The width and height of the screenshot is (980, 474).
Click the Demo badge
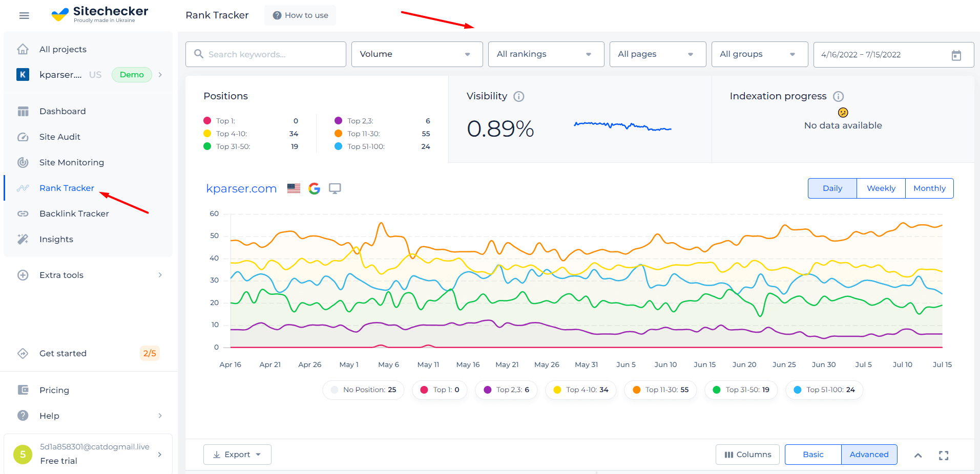coord(132,75)
